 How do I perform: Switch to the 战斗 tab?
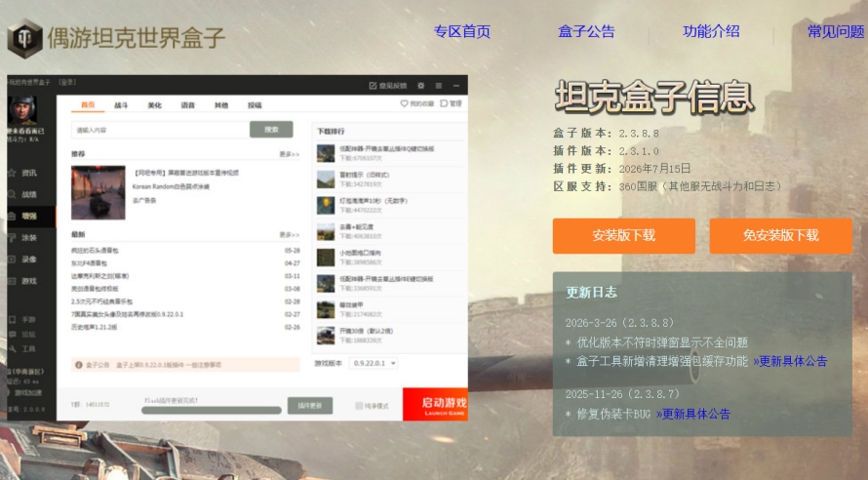point(121,105)
